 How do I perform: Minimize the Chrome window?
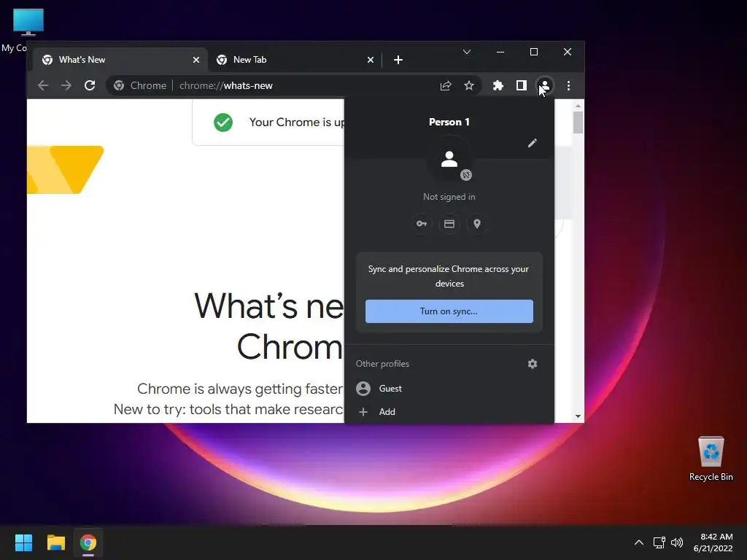click(x=500, y=52)
